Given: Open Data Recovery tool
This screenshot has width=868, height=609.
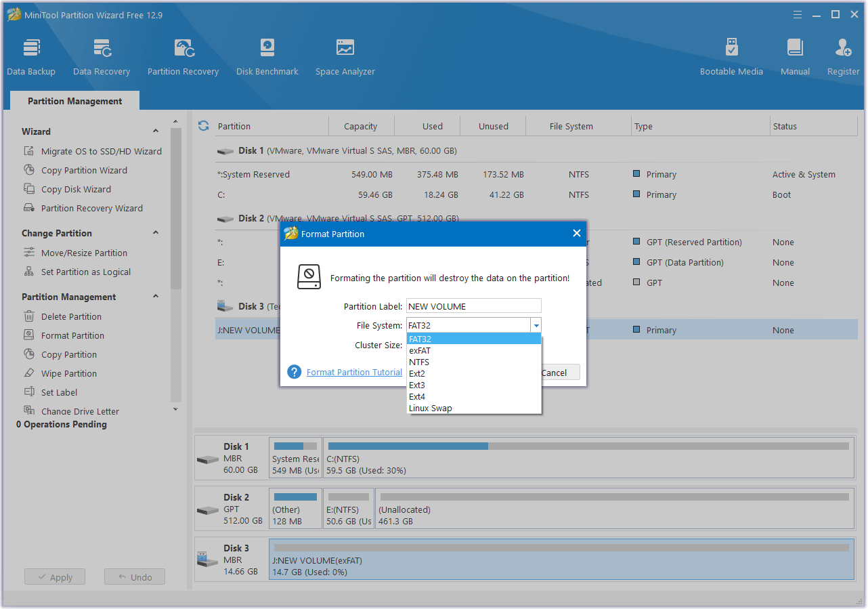Looking at the screenshot, I should point(102,57).
